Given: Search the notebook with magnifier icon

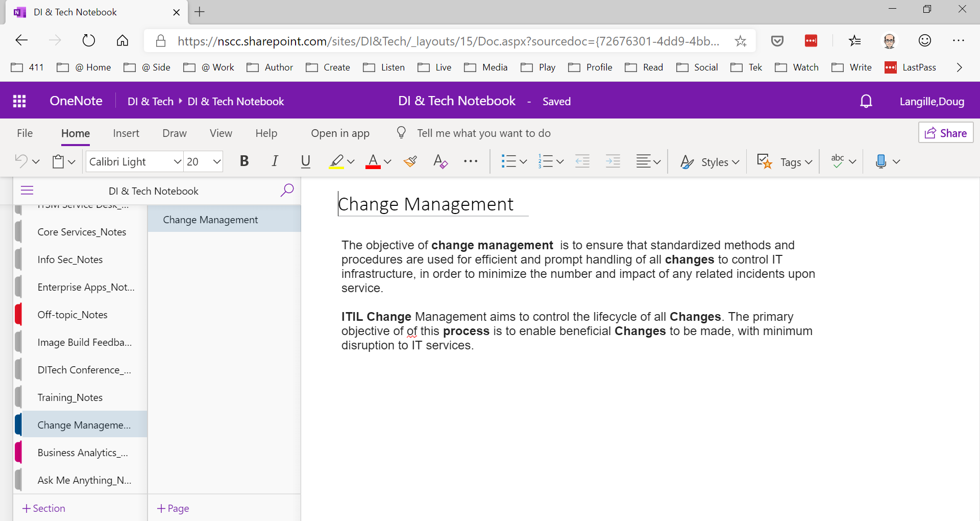Looking at the screenshot, I should click(x=287, y=191).
